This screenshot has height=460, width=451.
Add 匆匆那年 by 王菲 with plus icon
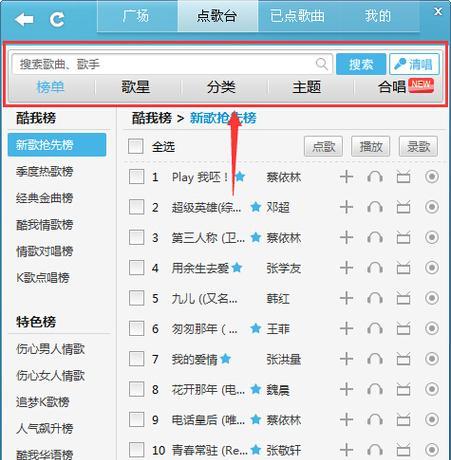pyautogui.click(x=346, y=328)
